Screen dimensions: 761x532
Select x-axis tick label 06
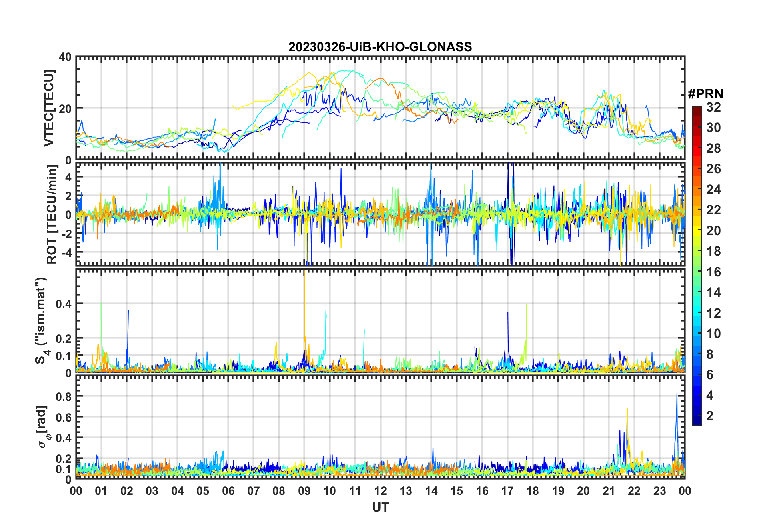228,491
